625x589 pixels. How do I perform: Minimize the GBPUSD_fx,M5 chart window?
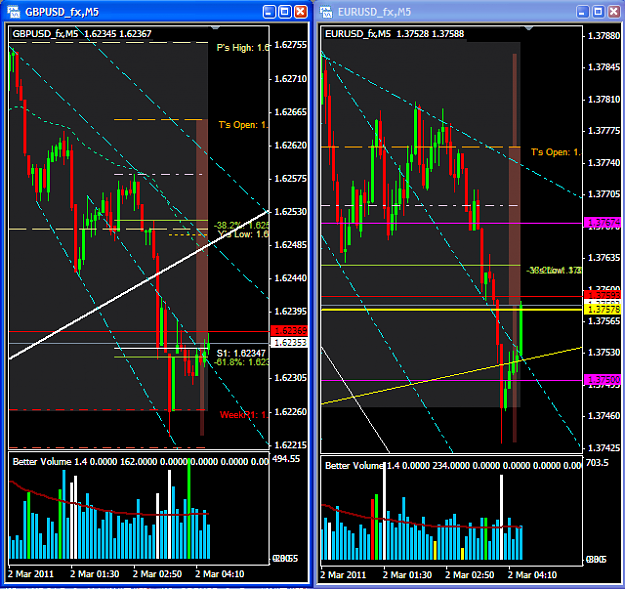point(269,12)
